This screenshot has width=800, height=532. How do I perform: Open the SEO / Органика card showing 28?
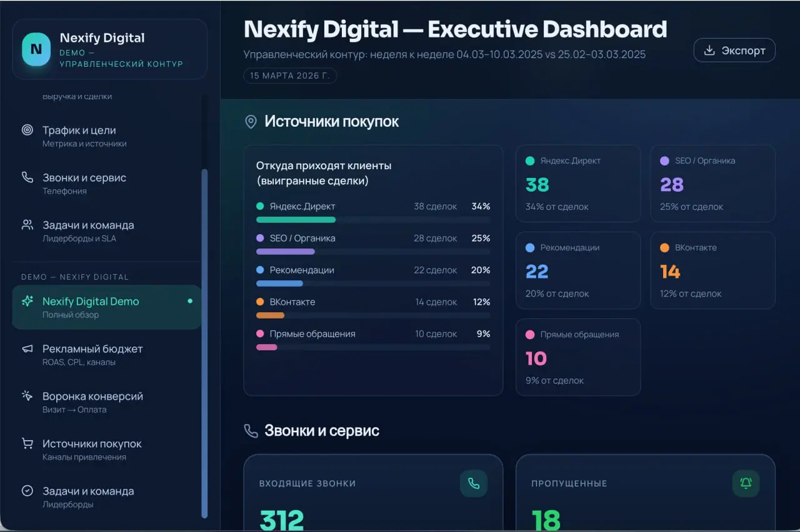click(x=713, y=184)
